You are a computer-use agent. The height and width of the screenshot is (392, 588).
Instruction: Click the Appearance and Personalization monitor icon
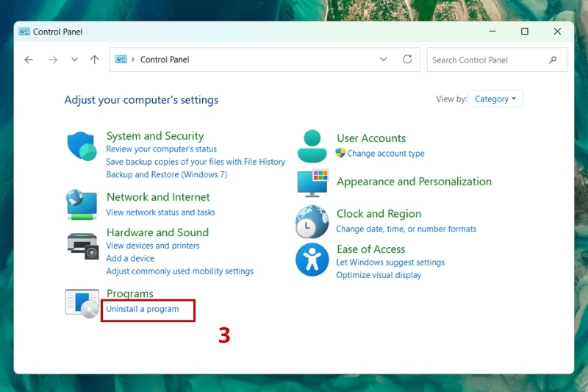pos(313,183)
